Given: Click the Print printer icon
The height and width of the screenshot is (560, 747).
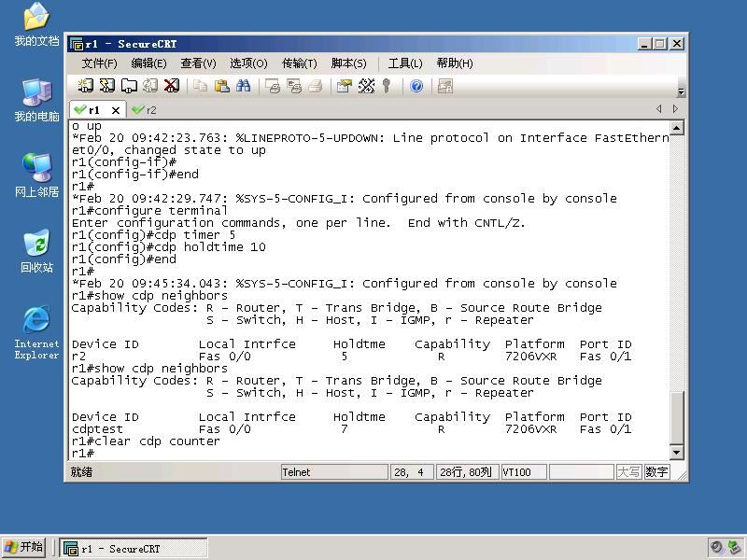Looking at the screenshot, I should (x=316, y=86).
